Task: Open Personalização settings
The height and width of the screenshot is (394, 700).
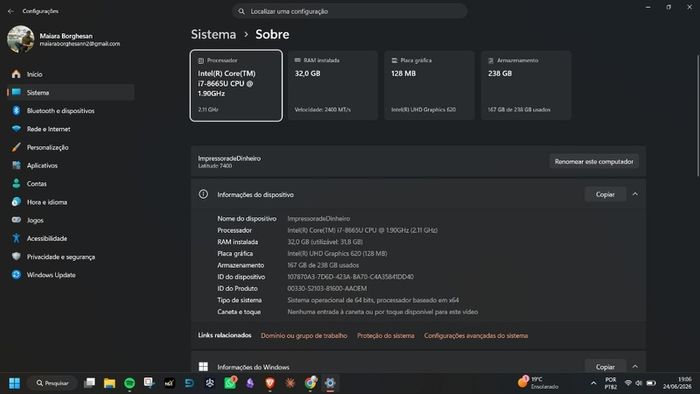Action: 71,147
